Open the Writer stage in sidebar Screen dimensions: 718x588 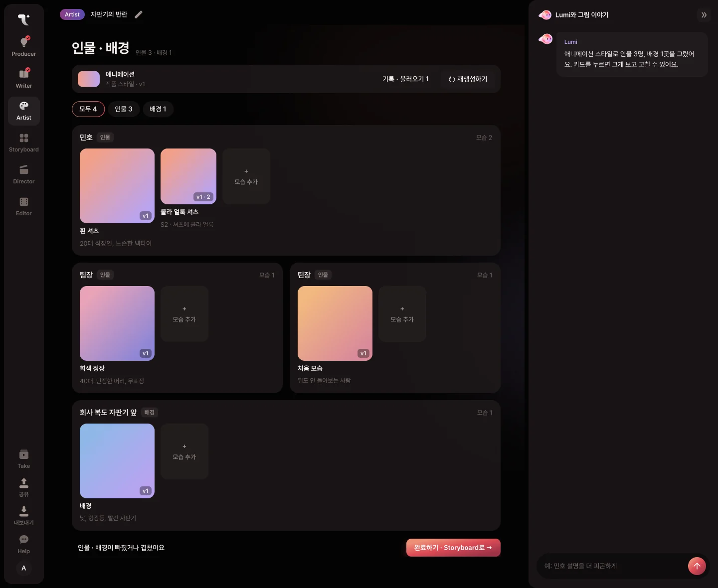pos(24,78)
